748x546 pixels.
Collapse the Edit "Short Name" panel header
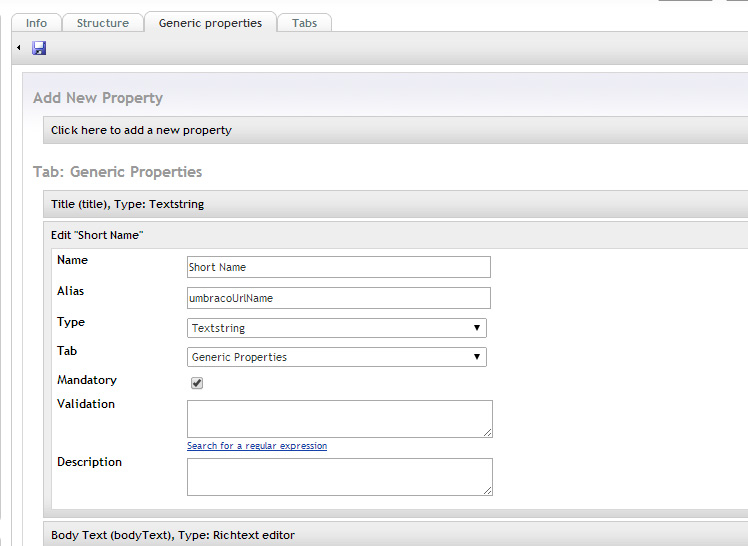[x=395, y=235]
